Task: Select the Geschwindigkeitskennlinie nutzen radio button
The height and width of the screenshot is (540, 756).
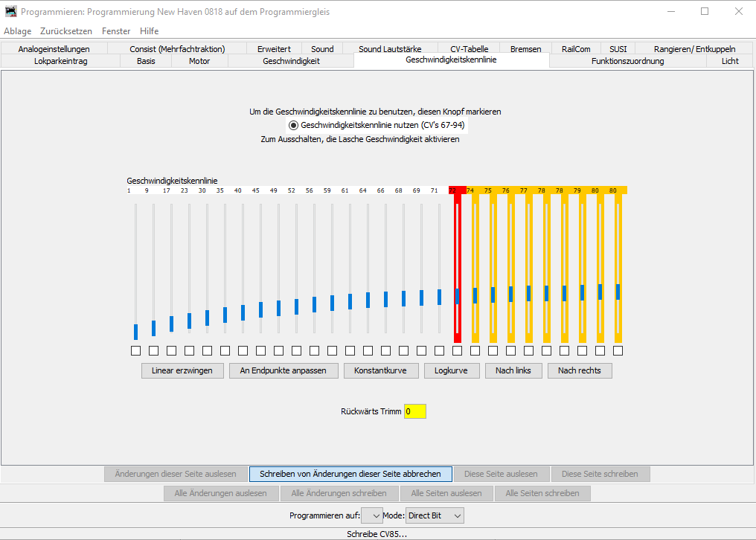Action: point(293,125)
